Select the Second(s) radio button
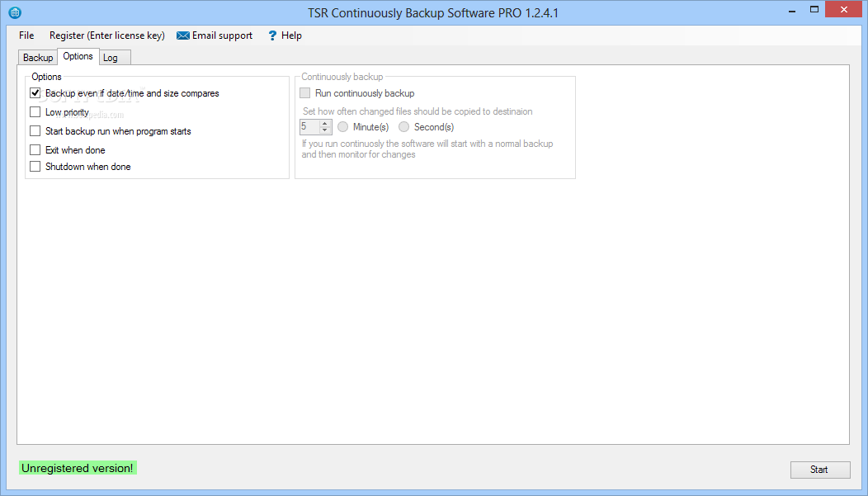 pyautogui.click(x=404, y=127)
